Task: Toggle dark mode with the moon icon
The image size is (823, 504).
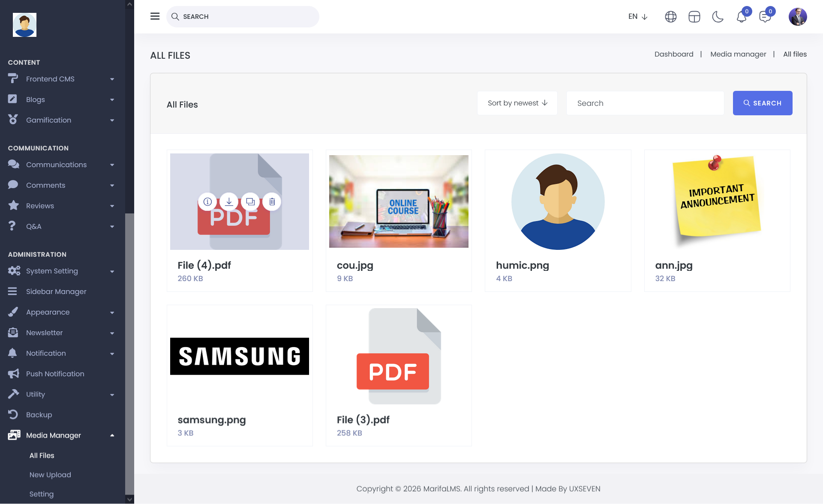Action: click(718, 17)
